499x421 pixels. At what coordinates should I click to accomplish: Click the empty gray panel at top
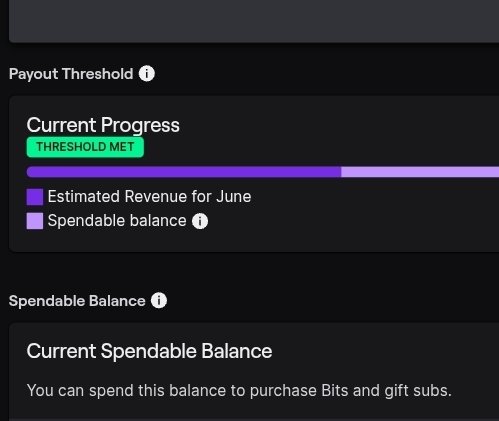coord(254,21)
